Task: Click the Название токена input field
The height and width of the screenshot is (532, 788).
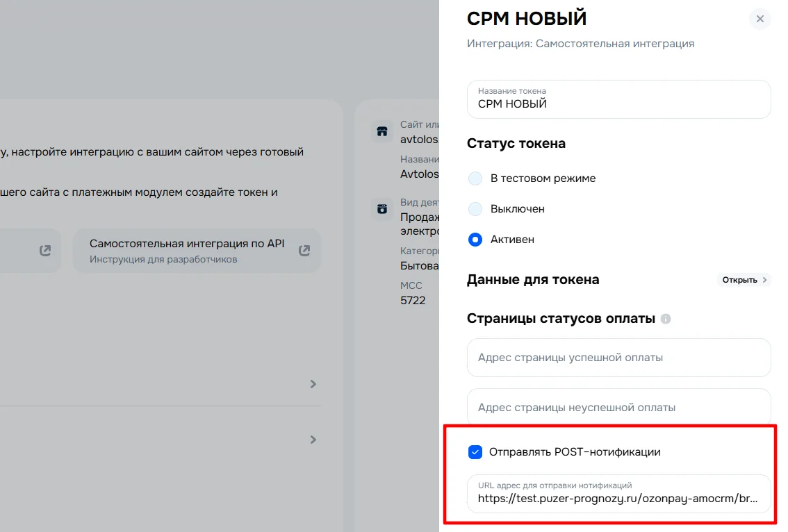Action: pos(618,99)
